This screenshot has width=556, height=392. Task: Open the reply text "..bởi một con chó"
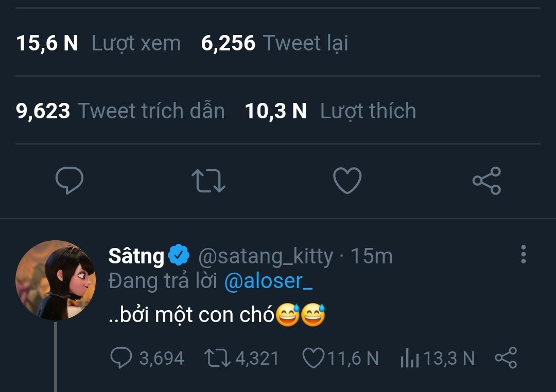(x=192, y=315)
